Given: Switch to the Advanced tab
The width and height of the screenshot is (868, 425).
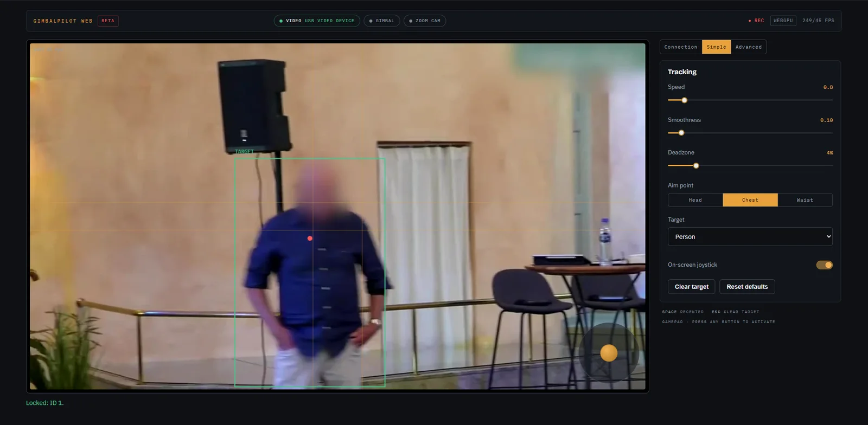Looking at the screenshot, I should [749, 47].
